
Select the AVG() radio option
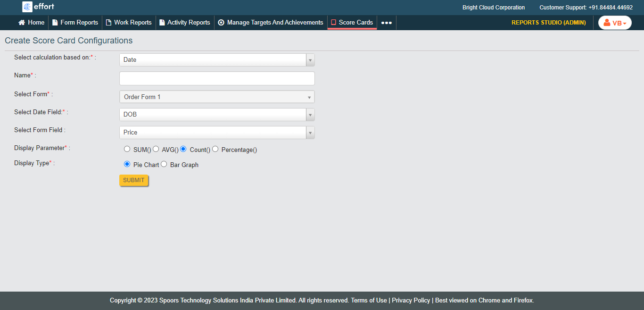156,149
